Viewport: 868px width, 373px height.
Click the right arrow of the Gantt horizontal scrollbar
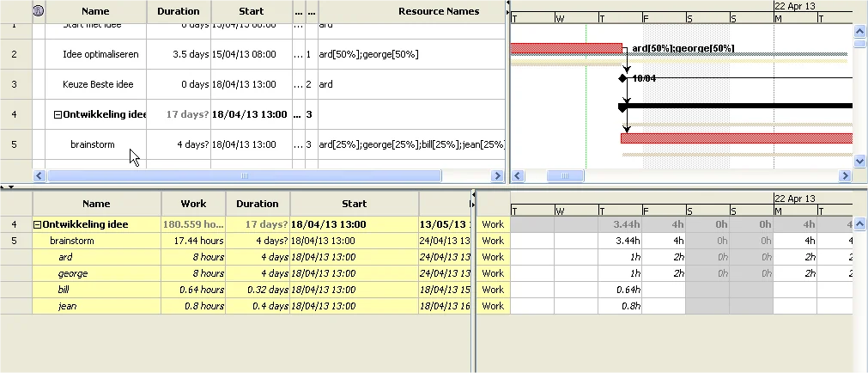pos(845,175)
